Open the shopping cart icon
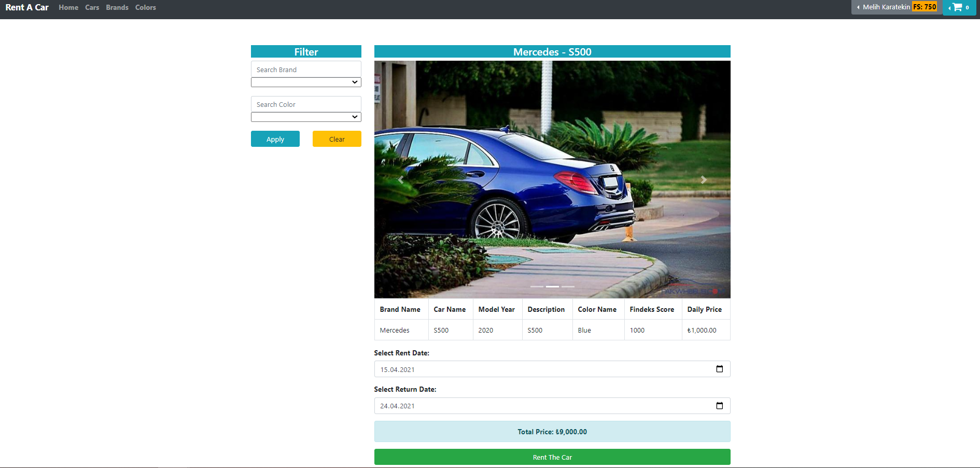 click(959, 7)
